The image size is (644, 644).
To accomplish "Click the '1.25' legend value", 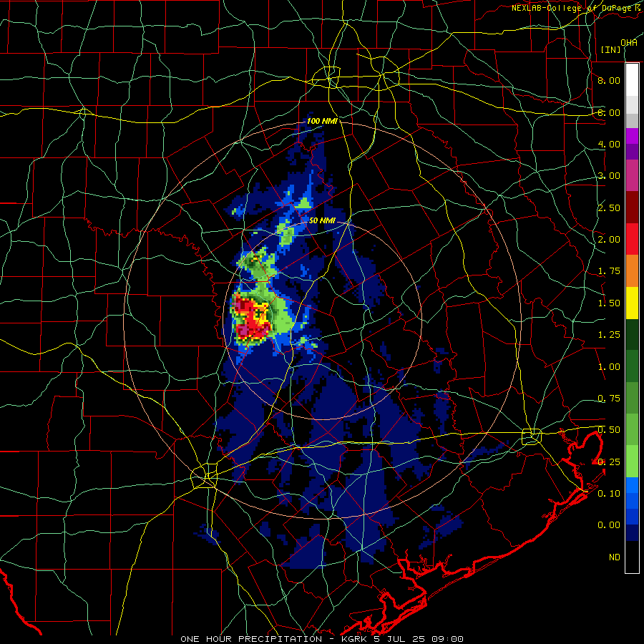I will (x=609, y=335).
